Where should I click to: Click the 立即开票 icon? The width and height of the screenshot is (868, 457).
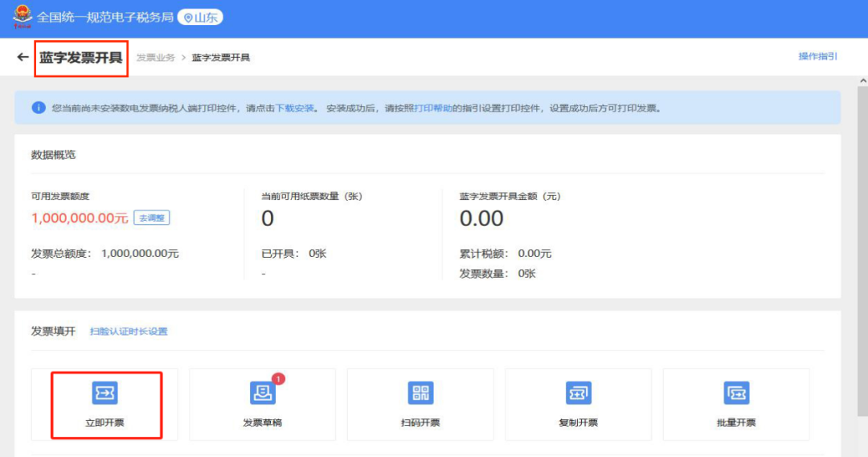104,393
